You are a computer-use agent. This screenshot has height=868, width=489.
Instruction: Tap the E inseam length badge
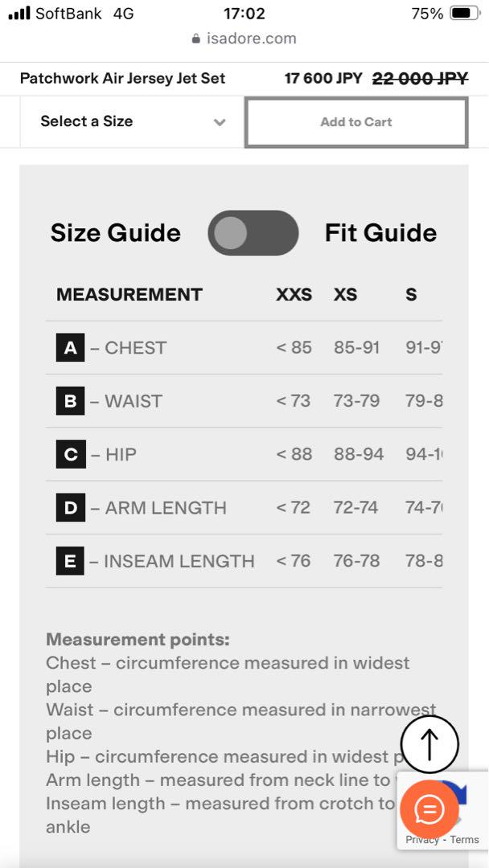[70, 561]
